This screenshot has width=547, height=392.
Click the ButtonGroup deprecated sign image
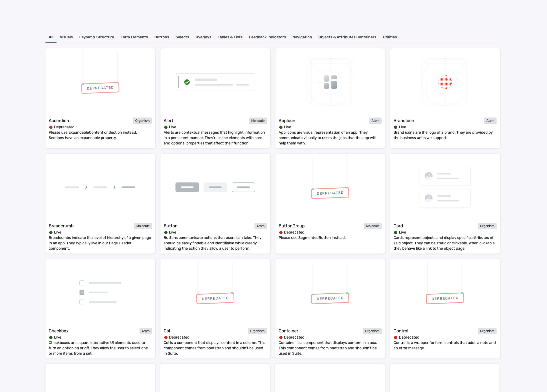point(330,193)
